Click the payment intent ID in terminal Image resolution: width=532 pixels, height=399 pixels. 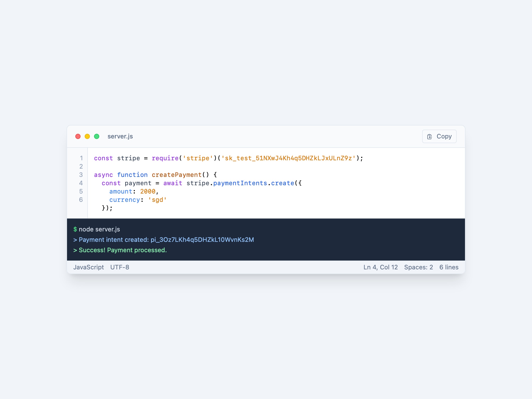[202, 240]
